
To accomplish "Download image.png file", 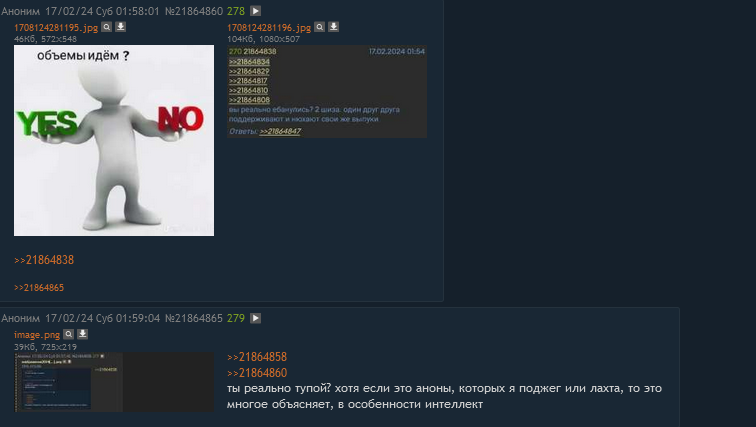I will pyautogui.click(x=82, y=334).
